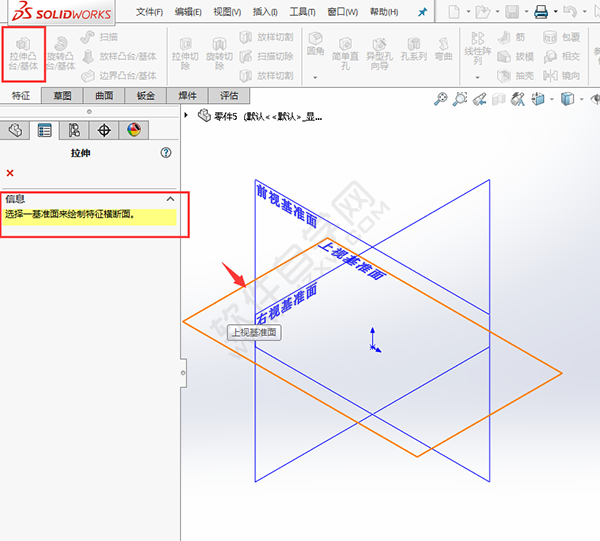
Task: Open the Print dropdown arrow
Action: click(556, 12)
